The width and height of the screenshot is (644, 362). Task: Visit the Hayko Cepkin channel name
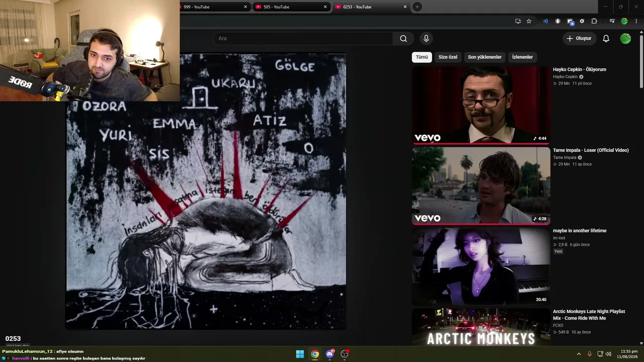(x=566, y=77)
